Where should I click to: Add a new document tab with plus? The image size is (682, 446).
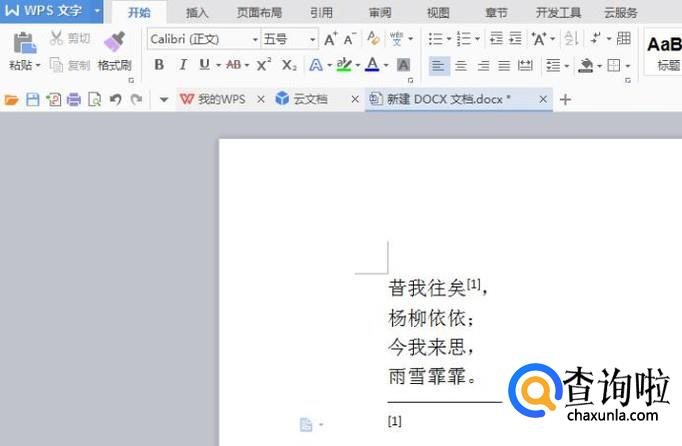click(565, 100)
